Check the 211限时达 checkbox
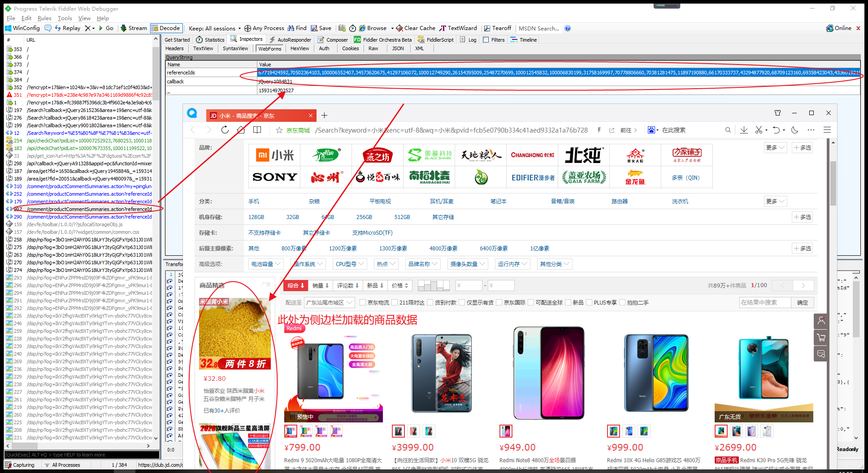 pyautogui.click(x=395, y=303)
